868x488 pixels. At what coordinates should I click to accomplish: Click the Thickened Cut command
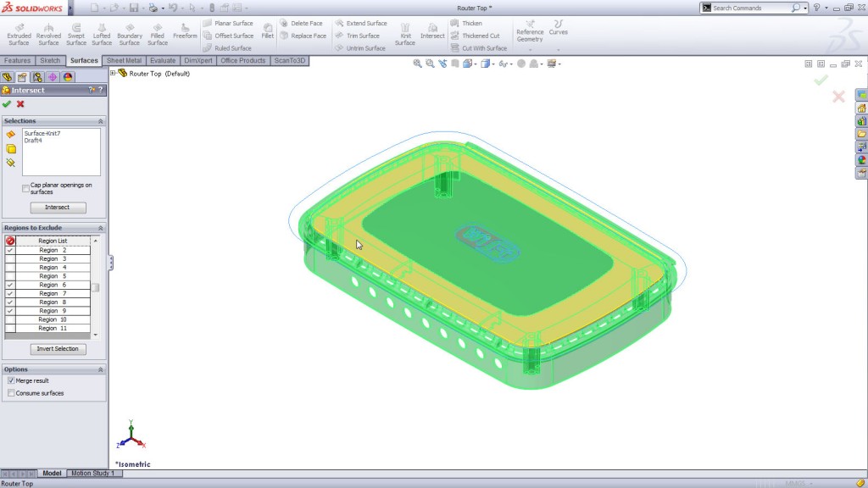coord(475,36)
